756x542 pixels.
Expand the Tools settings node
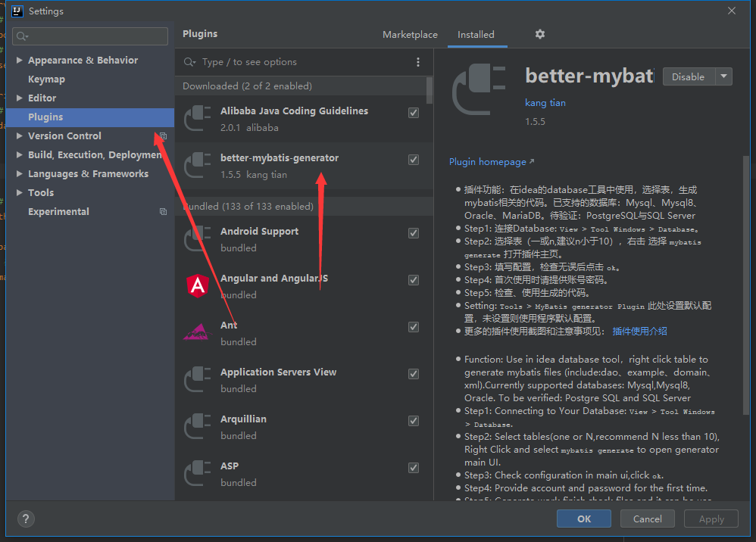point(19,193)
